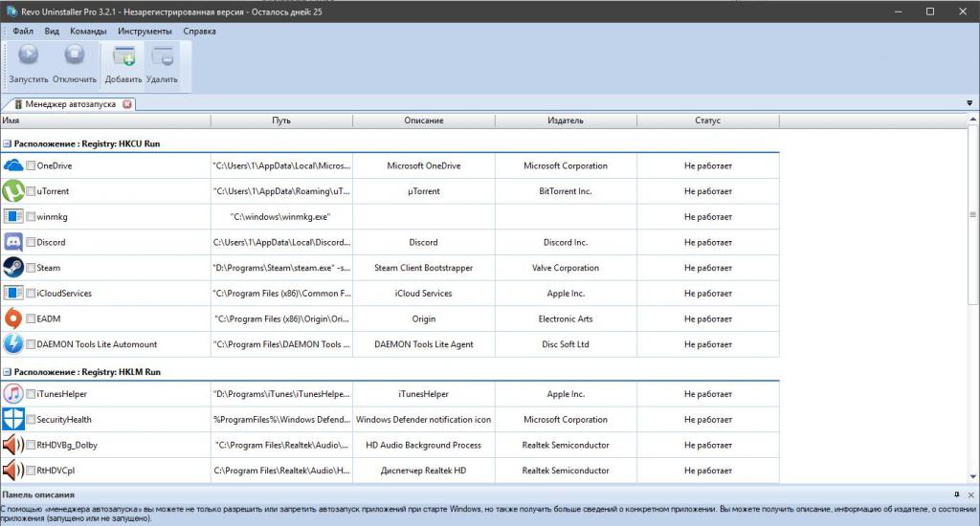Enable the Discord autostart checkbox
Image resolution: width=980 pixels, height=526 pixels.
tap(31, 242)
